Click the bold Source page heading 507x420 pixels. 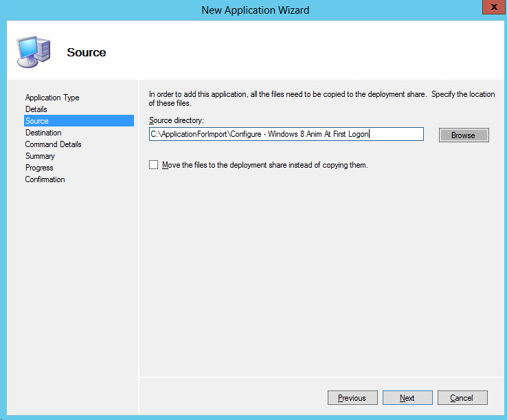[87, 52]
